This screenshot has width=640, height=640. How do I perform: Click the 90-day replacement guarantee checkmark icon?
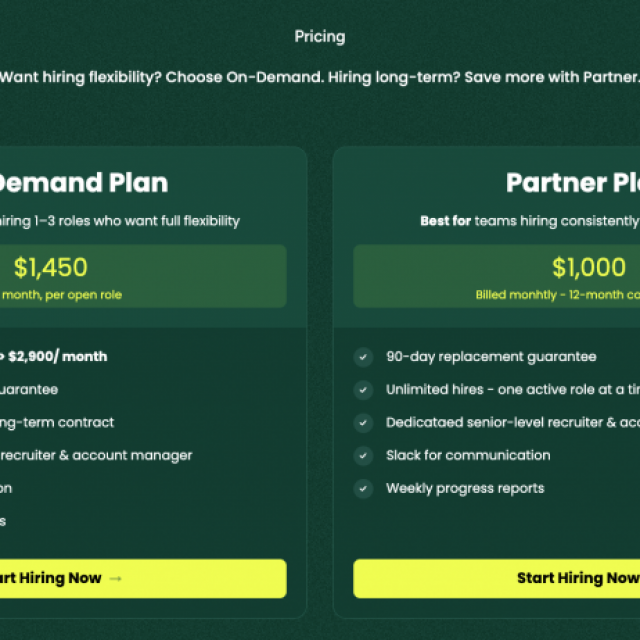tap(363, 357)
